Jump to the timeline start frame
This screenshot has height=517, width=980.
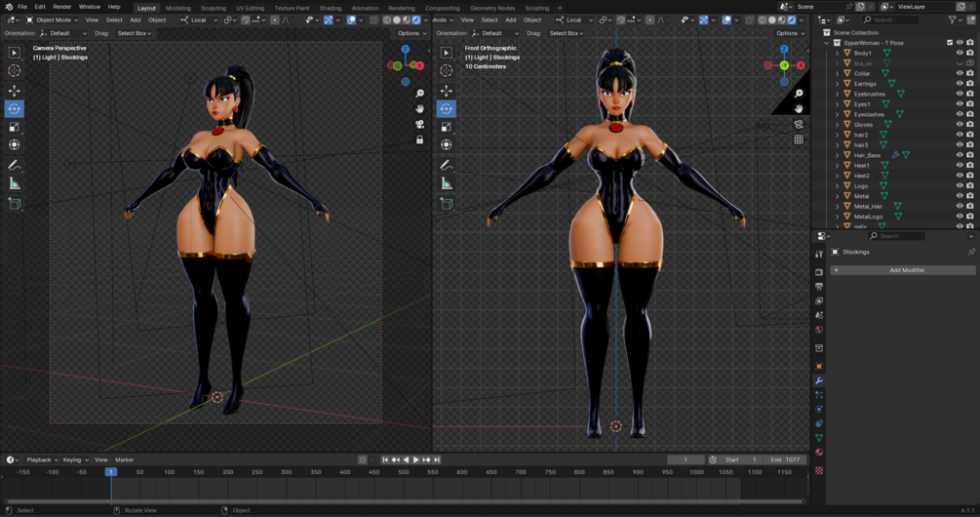click(385, 459)
